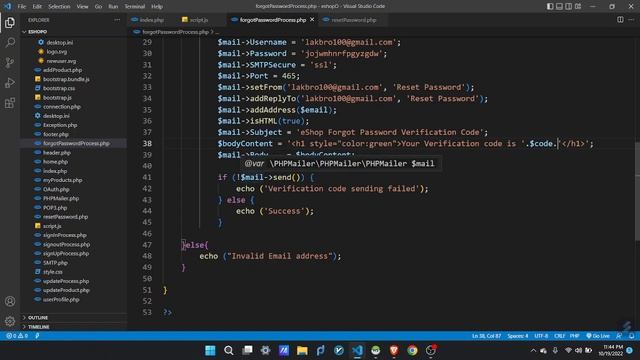640x360 pixels.
Task: Open the Go menu
Action: [98, 7]
